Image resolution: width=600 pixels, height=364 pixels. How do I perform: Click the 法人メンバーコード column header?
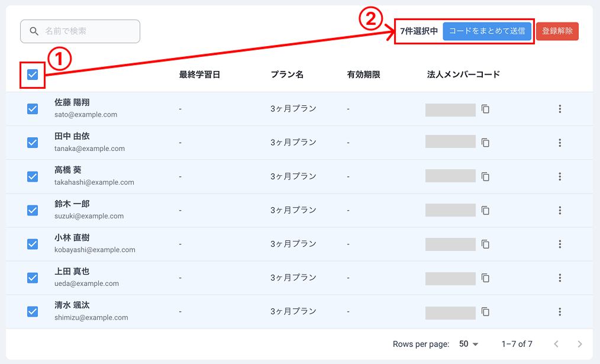pos(463,75)
